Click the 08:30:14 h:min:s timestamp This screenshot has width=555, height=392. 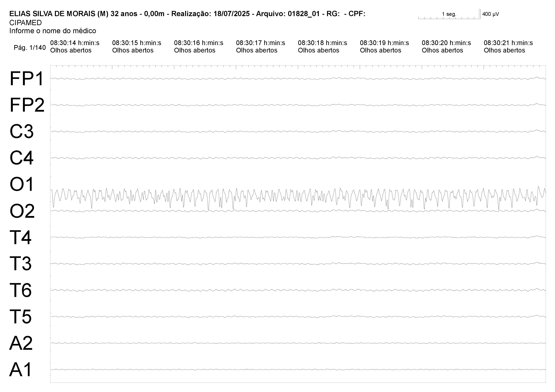click(75, 43)
